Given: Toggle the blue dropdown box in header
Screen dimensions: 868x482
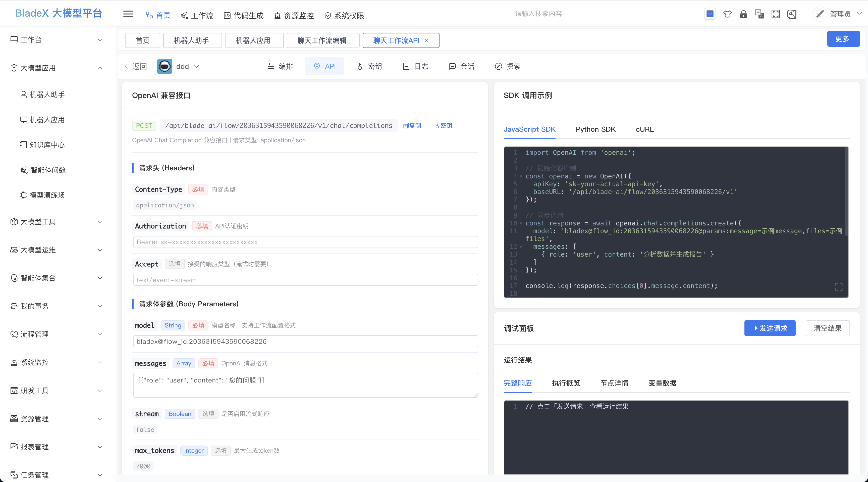Looking at the screenshot, I should 710,14.
